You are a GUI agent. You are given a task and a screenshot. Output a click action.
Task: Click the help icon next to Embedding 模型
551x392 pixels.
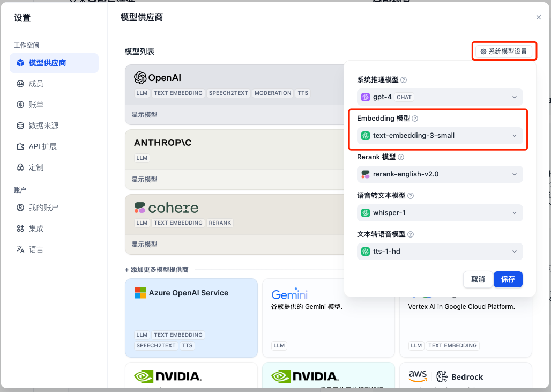415,119
